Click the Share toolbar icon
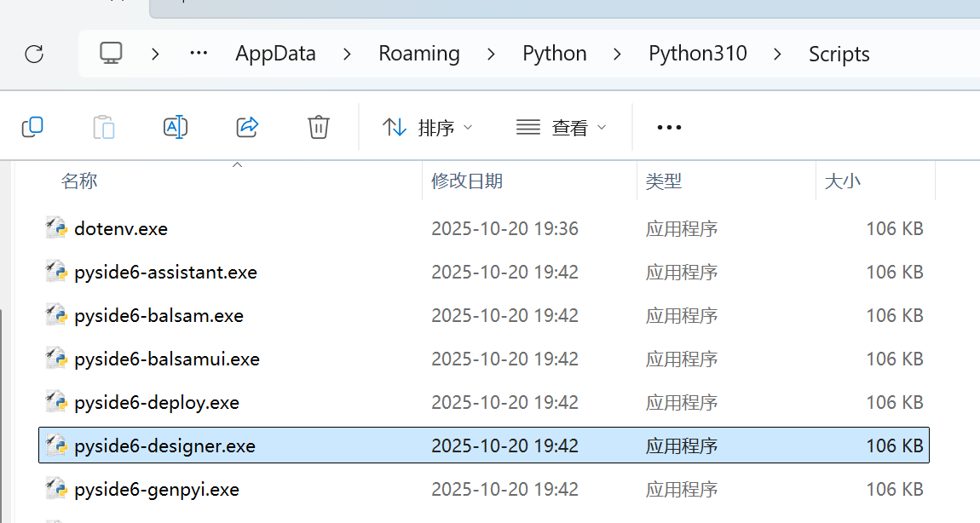The height and width of the screenshot is (523, 980). point(247,127)
